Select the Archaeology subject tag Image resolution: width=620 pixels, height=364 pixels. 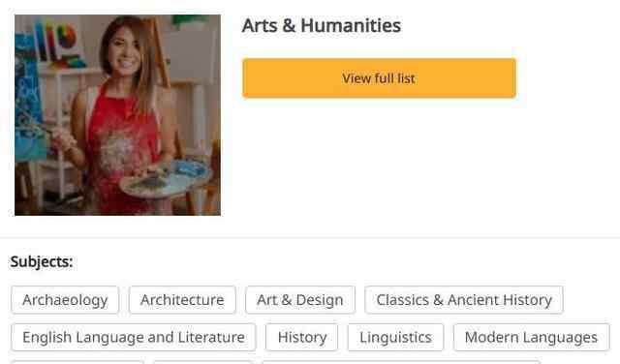pos(65,300)
